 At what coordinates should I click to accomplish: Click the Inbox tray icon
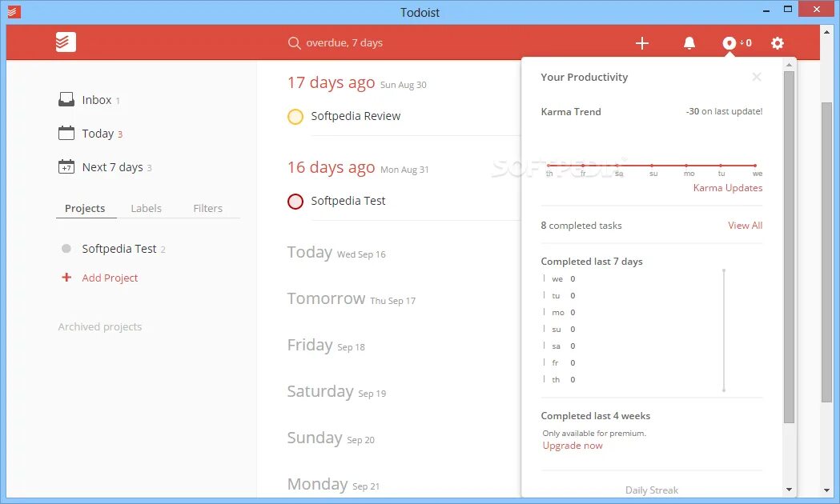[66, 99]
